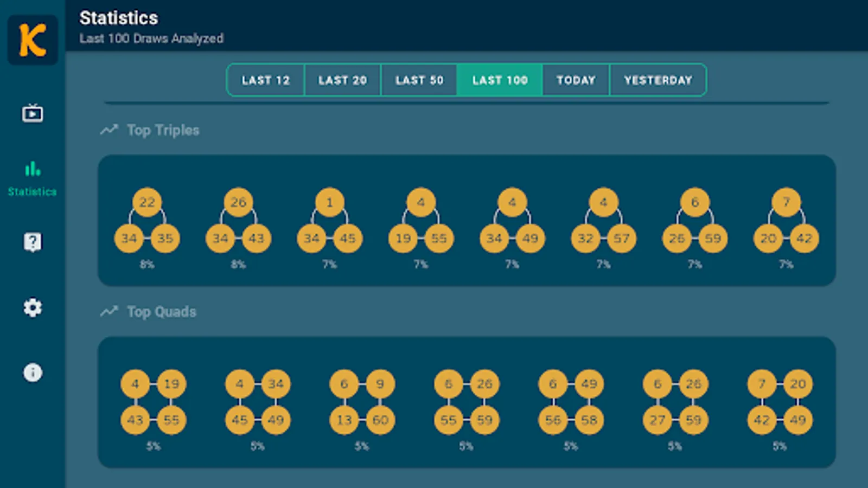Select ball 32 in Top Triples

585,238
